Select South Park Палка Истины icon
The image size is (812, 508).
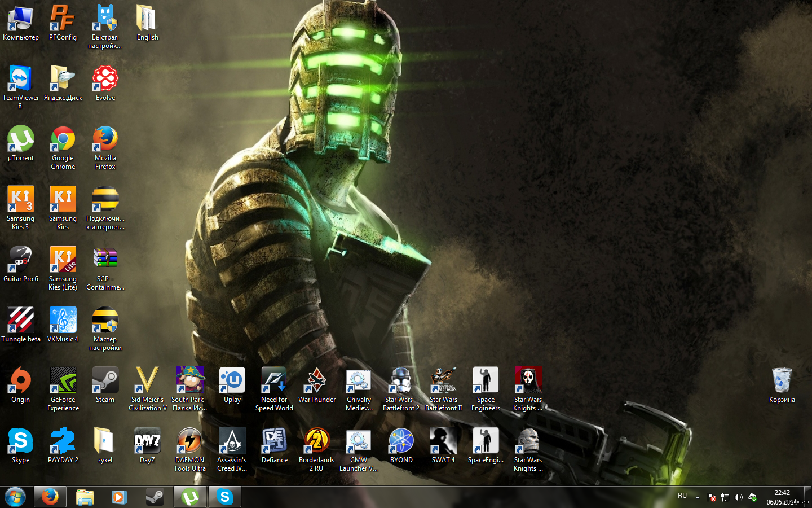(189, 389)
